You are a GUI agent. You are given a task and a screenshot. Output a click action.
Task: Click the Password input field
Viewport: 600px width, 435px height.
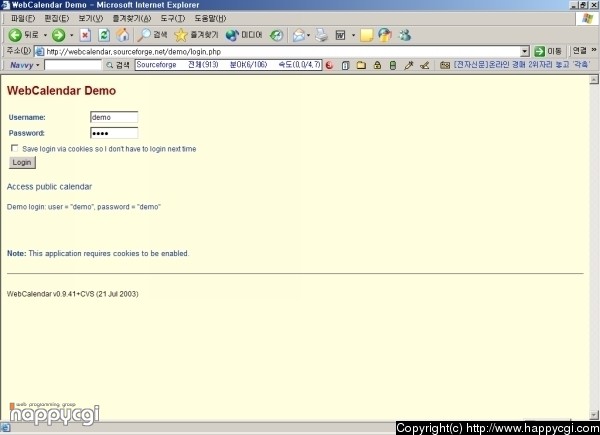pos(114,133)
